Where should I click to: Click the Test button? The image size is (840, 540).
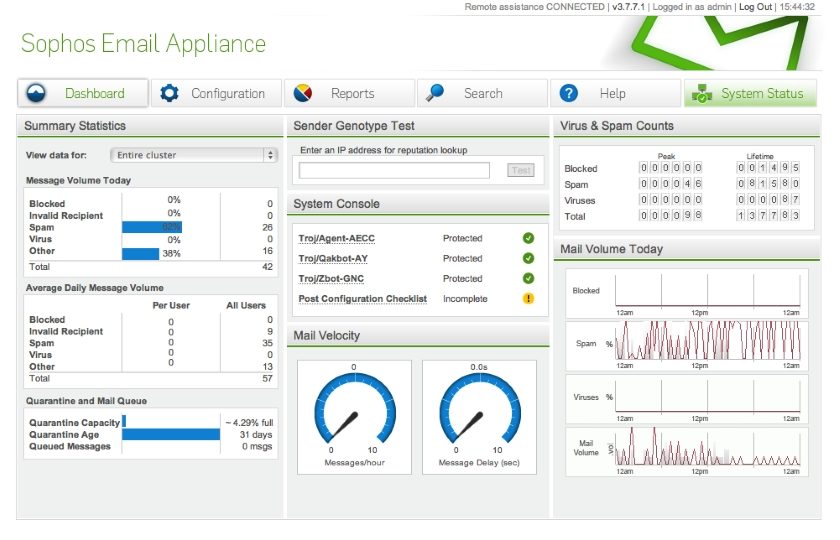click(x=521, y=170)
